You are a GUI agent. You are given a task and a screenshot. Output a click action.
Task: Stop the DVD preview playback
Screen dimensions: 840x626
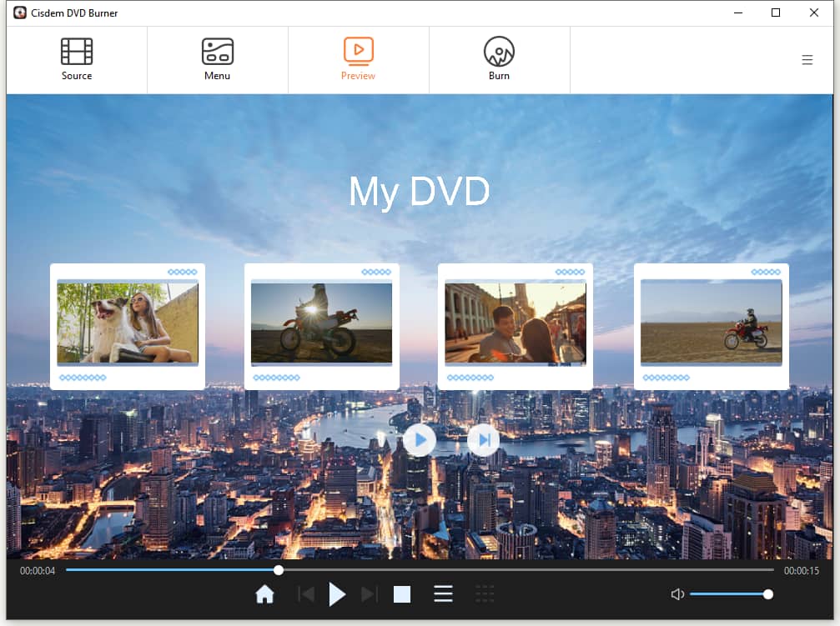click(x=402, y=593)
